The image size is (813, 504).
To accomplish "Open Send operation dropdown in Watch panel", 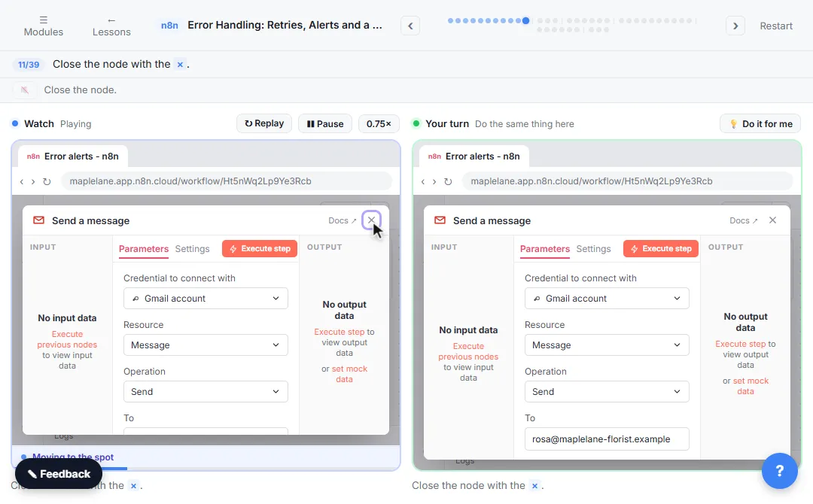I will coord(206,392).
